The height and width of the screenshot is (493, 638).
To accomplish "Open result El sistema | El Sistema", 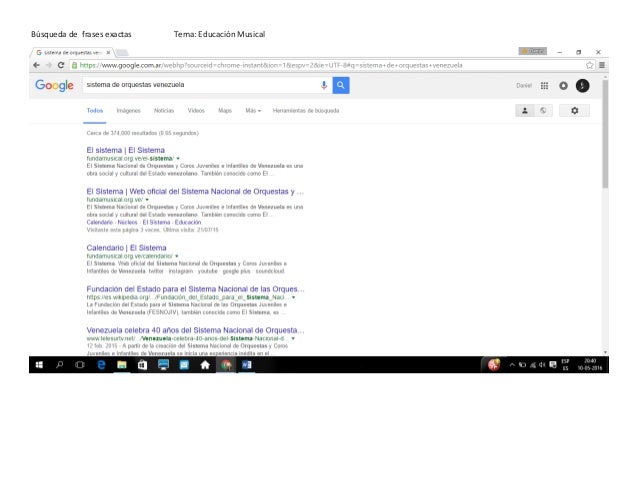I will [x=126, y=150].
